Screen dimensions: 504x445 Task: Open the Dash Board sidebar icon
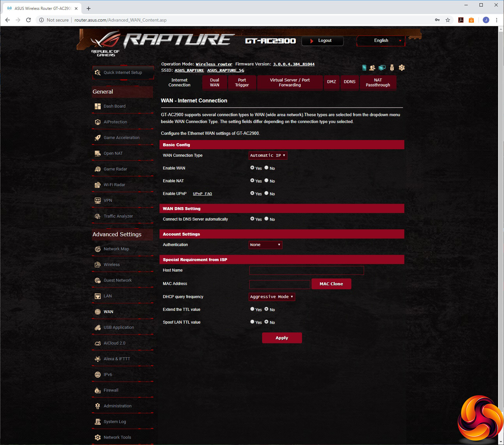click(x=97, y=106)
